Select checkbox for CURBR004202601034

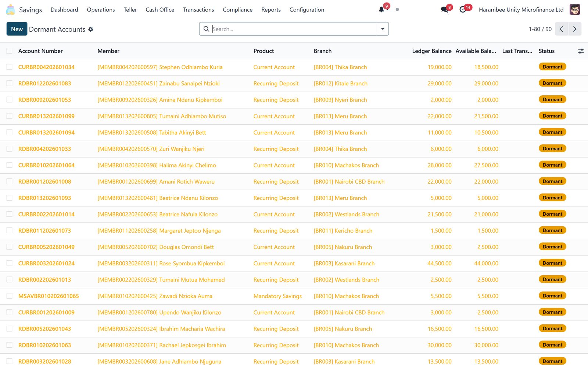(10, 67)
